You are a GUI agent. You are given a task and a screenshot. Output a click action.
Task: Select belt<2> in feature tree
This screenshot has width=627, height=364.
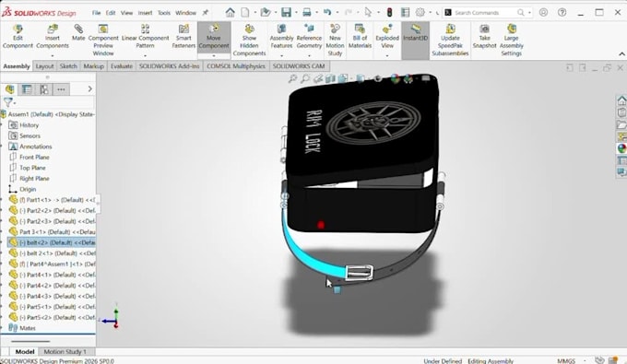(x=52, y=242)
